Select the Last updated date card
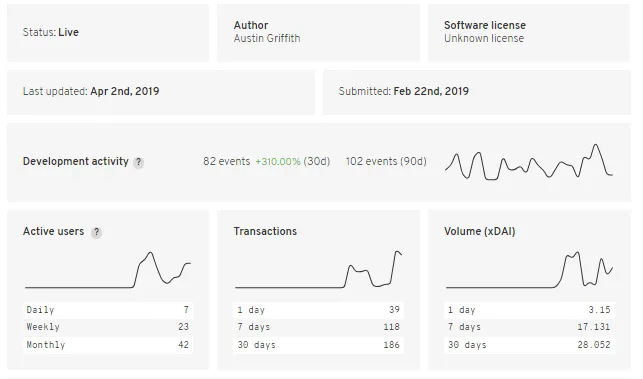Screen dimensions: 643x379 (x=161, y=92)
